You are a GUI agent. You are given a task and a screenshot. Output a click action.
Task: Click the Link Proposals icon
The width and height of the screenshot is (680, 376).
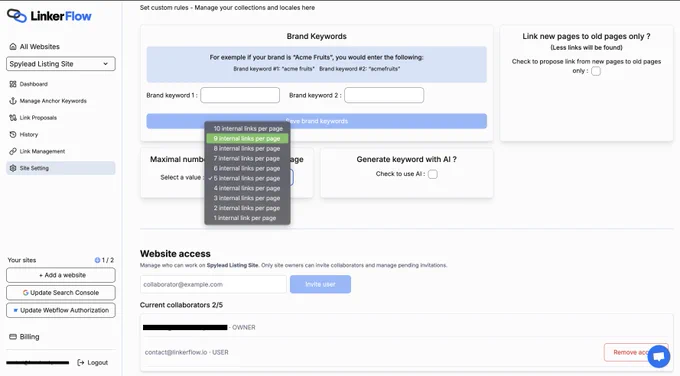tap(13, 118)
